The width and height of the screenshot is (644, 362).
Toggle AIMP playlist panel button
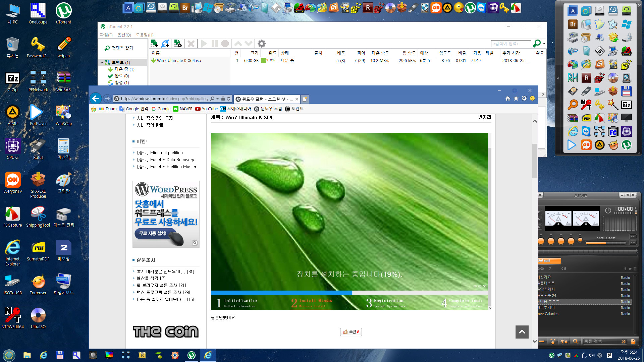pyautogui.click(x=633, y=242)
